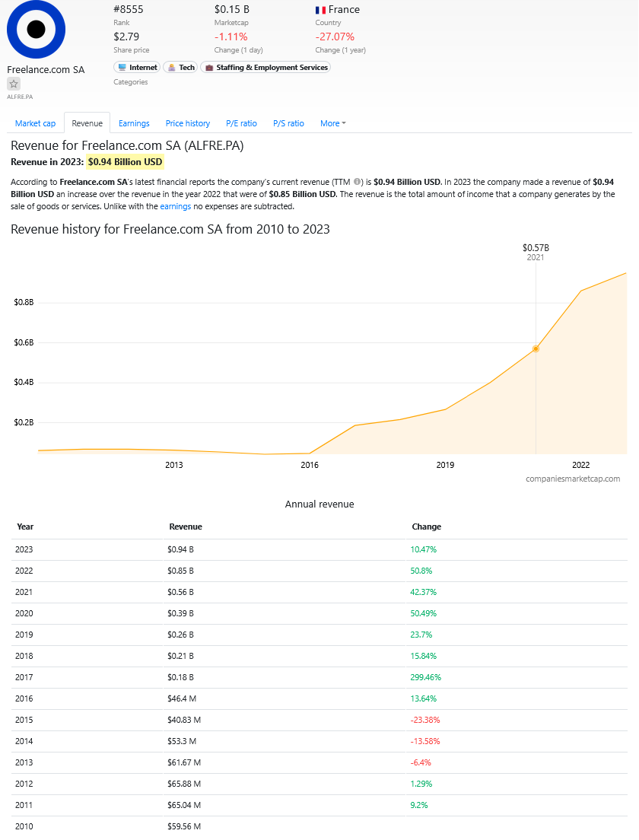The height and width of the screenshot is (840, 639).
Task: Select the 2017 revenue value $0.18 B
Action: pyautogui.click(x=180, y=677)
